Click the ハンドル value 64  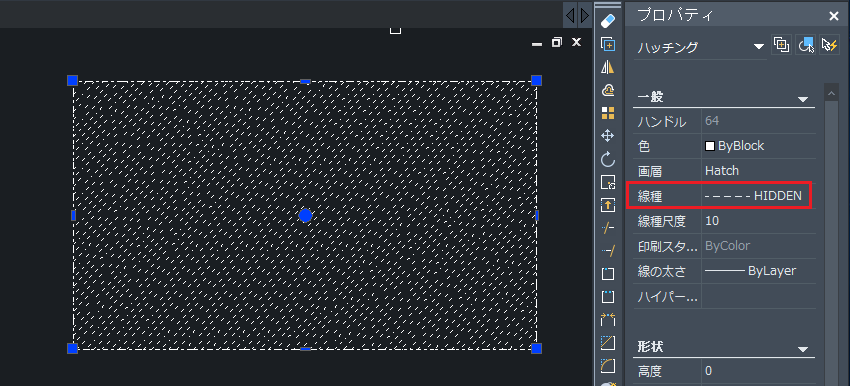pyautogui.click(x=758, y=121)
